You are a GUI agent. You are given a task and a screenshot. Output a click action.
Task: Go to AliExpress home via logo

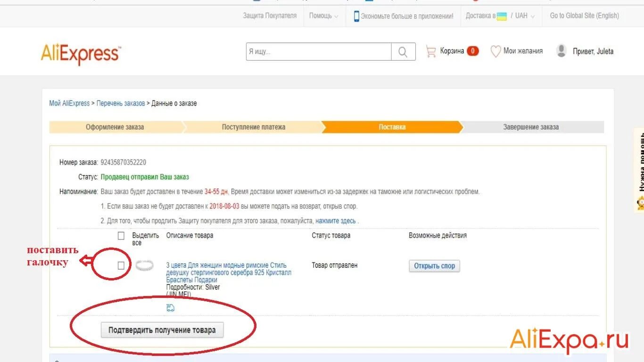pos(81,54)
